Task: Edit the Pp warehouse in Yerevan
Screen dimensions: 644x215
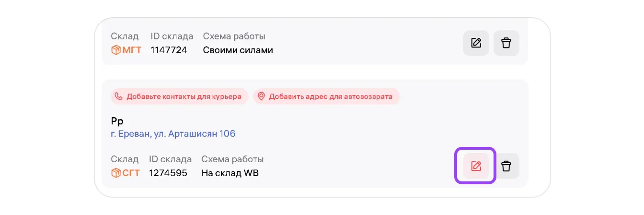Action: pyautogui.click(x=476, y=166)
